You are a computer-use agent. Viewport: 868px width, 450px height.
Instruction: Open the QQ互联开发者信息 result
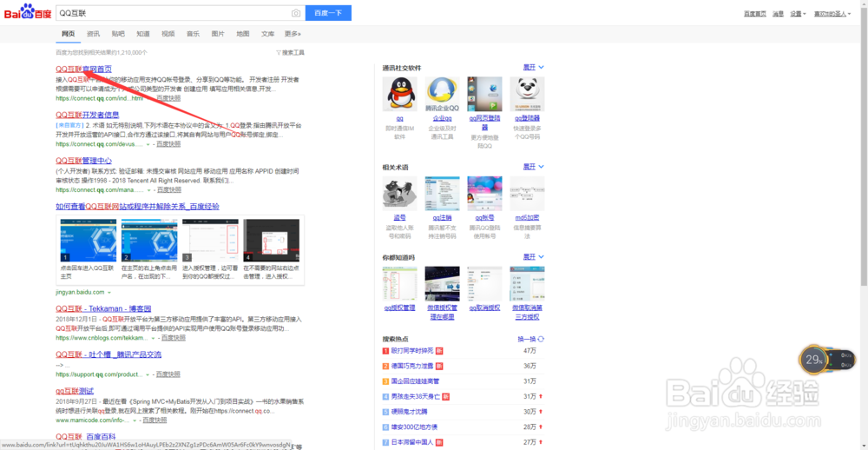[88, 116]
